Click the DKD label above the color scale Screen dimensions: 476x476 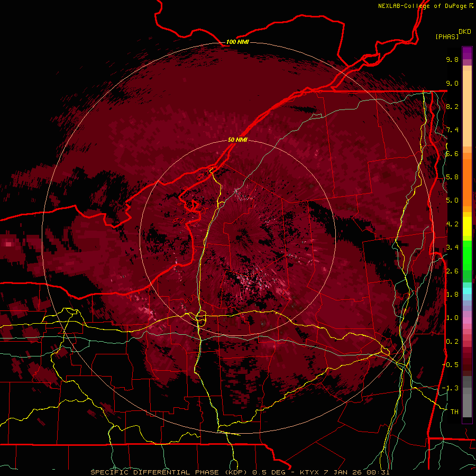(464, 32)
